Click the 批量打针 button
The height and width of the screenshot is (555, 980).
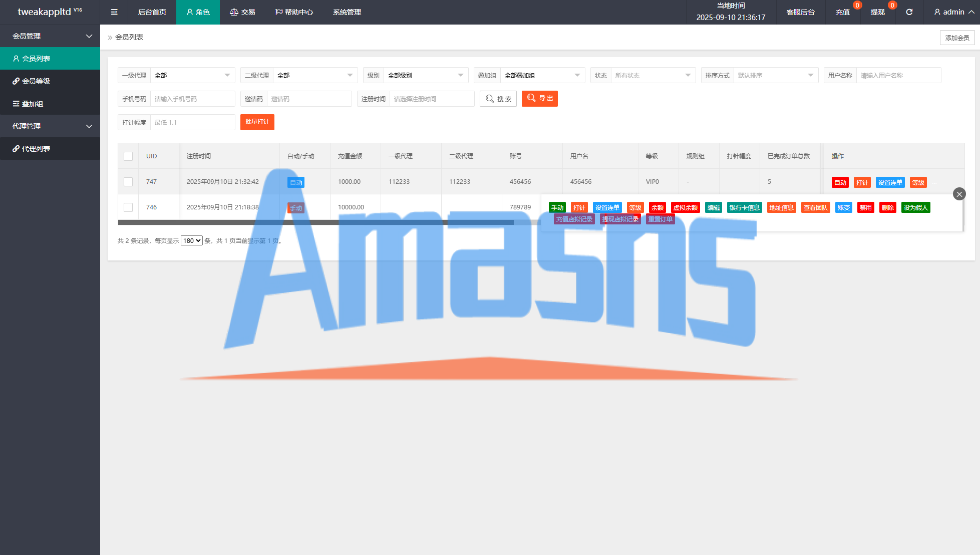(257, 122)
